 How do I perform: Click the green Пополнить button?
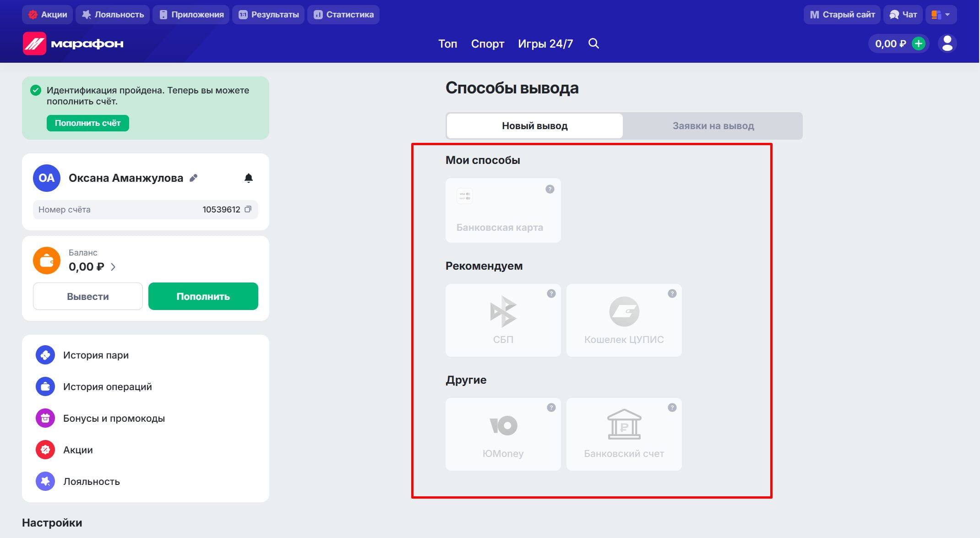[x=203, y=296]
